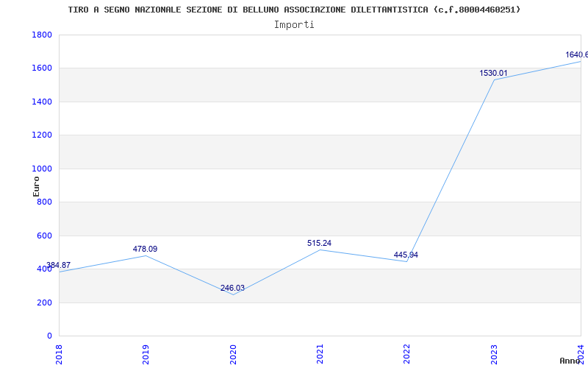Click the "Anno" x-axis title
588x368 pixels.
571,361
